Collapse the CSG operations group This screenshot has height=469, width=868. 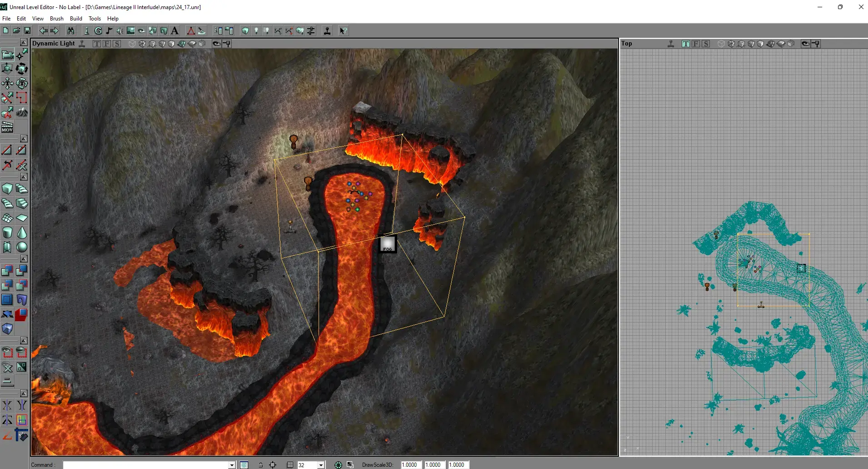point(24,258)
